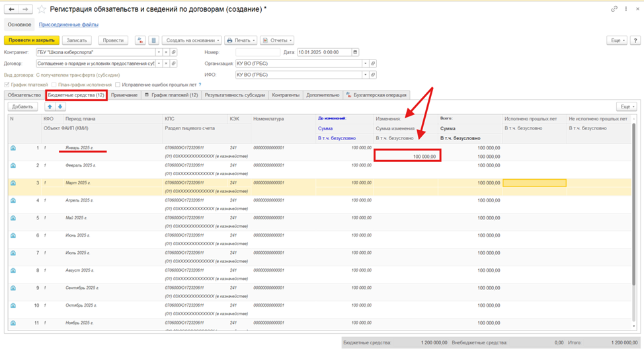Open date calendar picker icon
Viewport: 644px width, 349px height.
[355, 52]
